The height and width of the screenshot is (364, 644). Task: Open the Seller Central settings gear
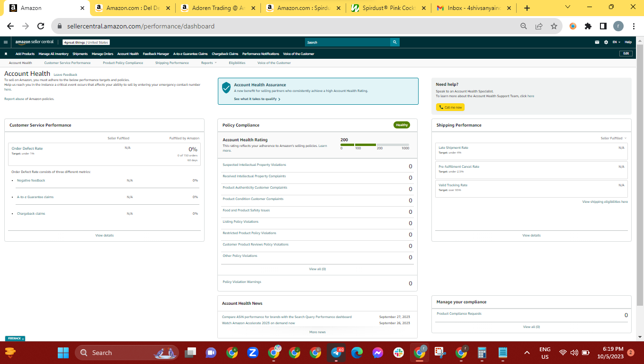[x=606, y=42]
